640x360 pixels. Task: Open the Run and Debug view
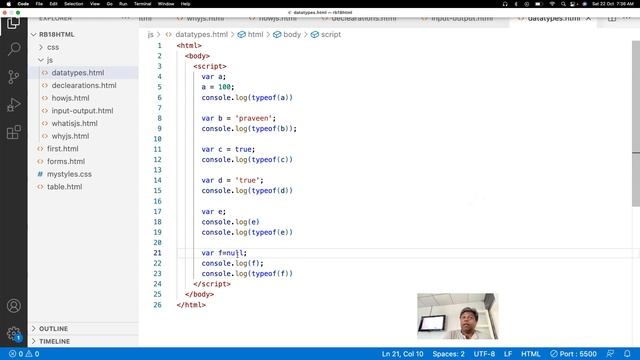tap(13, 104)
